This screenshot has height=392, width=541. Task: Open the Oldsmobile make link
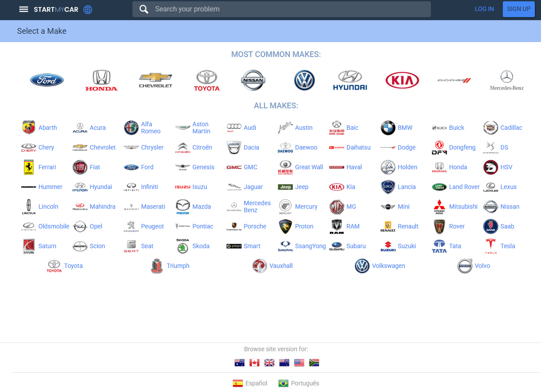[54, 226]
